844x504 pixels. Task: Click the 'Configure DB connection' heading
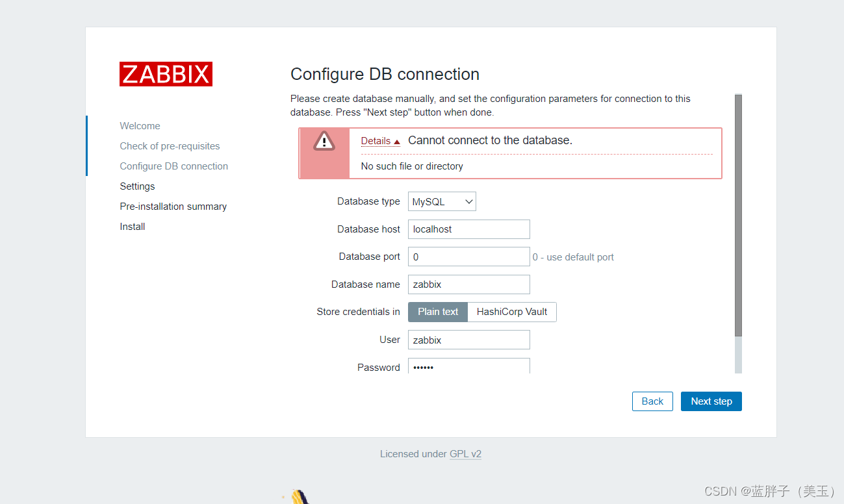(x=385, y=74)
